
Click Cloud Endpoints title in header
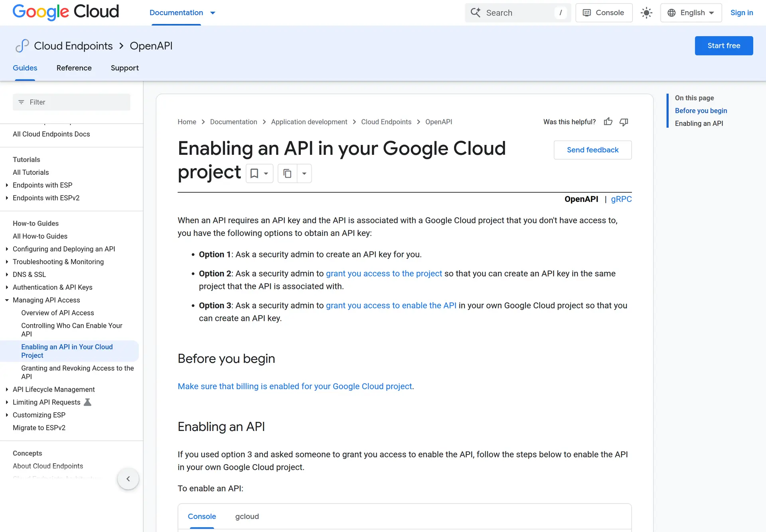[x=73, y=46]
